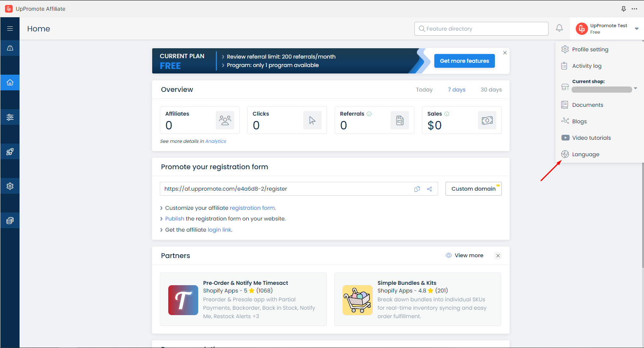Click the Get more features button
Viewport: 644px width, 348px height.
coord(464,61)
